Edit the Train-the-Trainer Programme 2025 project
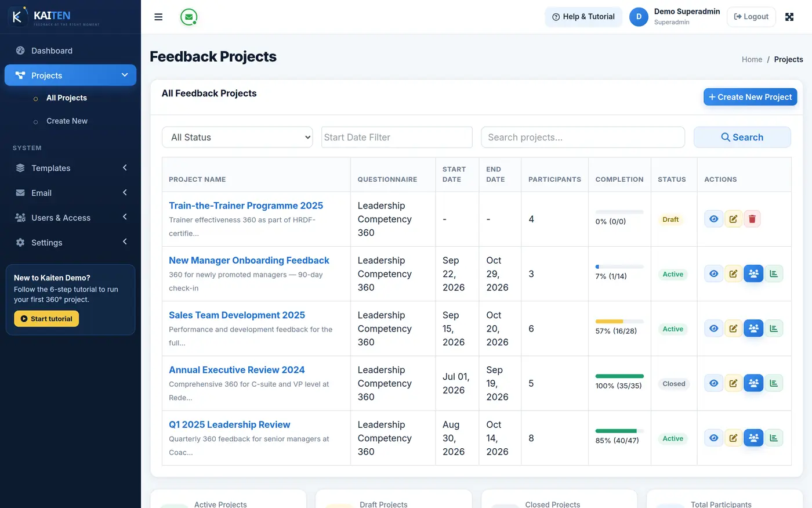Image resolution: width=812 pixels, height=508 pixels. pos(733,219)
